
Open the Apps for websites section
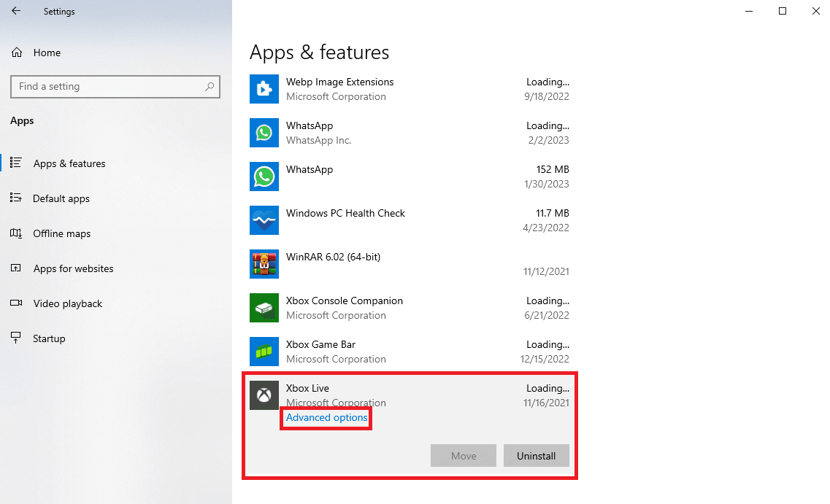pyautogui.click(x=74, y=268)
